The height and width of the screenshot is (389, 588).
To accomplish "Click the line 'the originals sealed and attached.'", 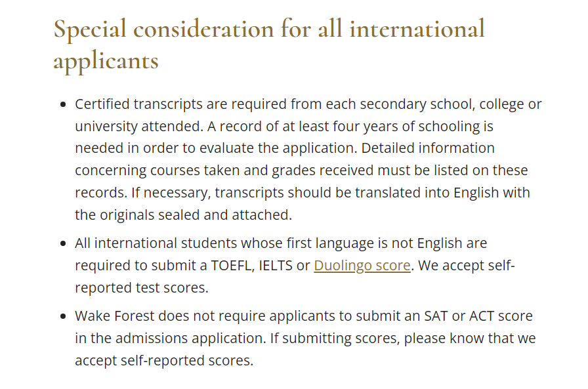I will (x=183, y=215).
